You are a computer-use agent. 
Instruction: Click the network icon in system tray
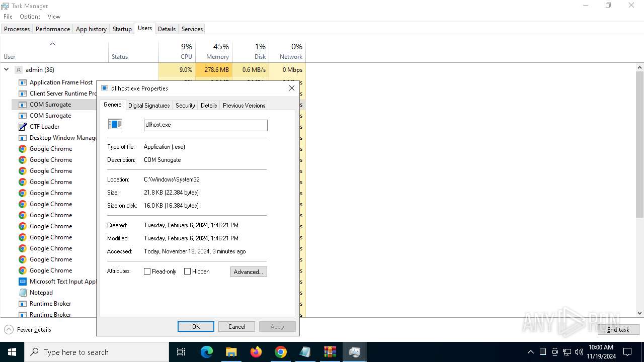(567, 352)
